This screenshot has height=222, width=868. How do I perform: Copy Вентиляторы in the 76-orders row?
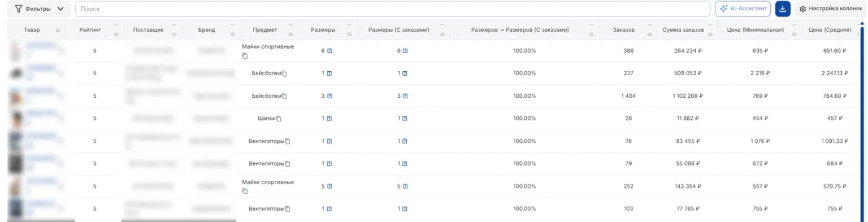click(288, 141)
